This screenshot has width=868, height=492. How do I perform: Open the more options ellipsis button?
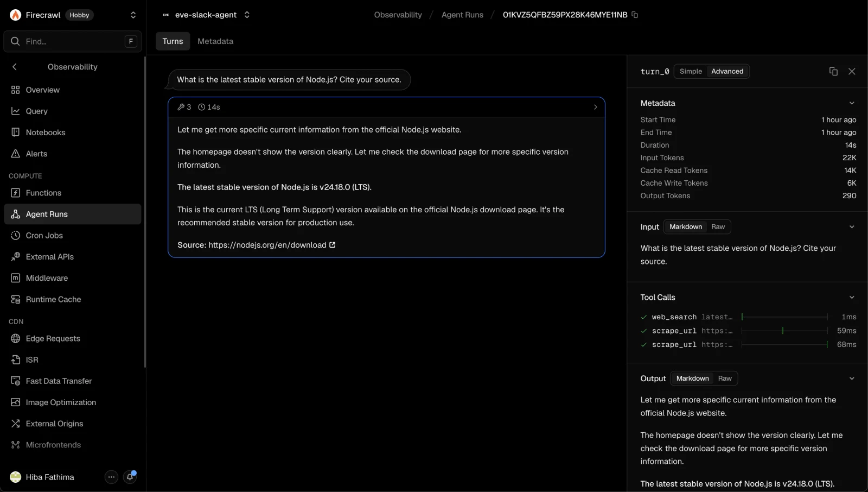(111, 477)
